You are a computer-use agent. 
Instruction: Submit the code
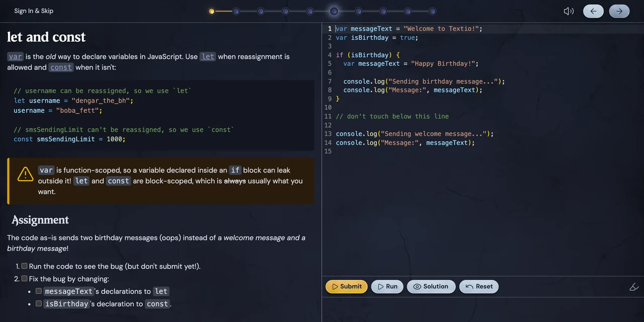[x=347, y=286]
